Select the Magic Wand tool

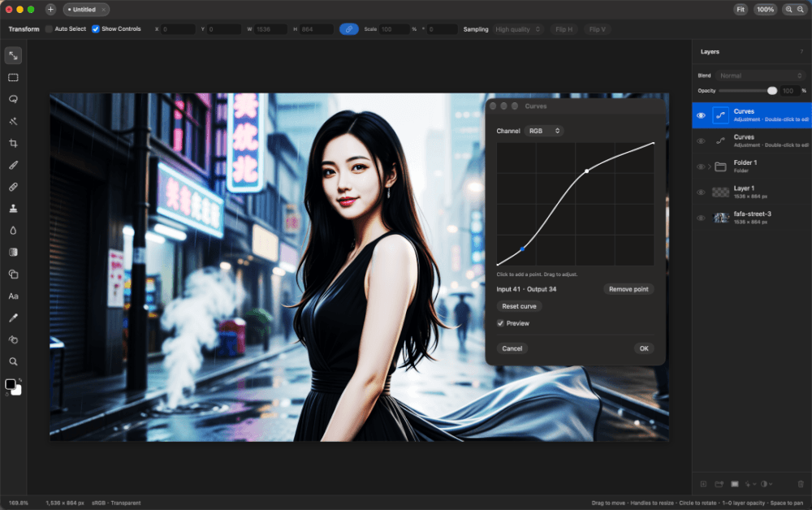tap(13, 121)
